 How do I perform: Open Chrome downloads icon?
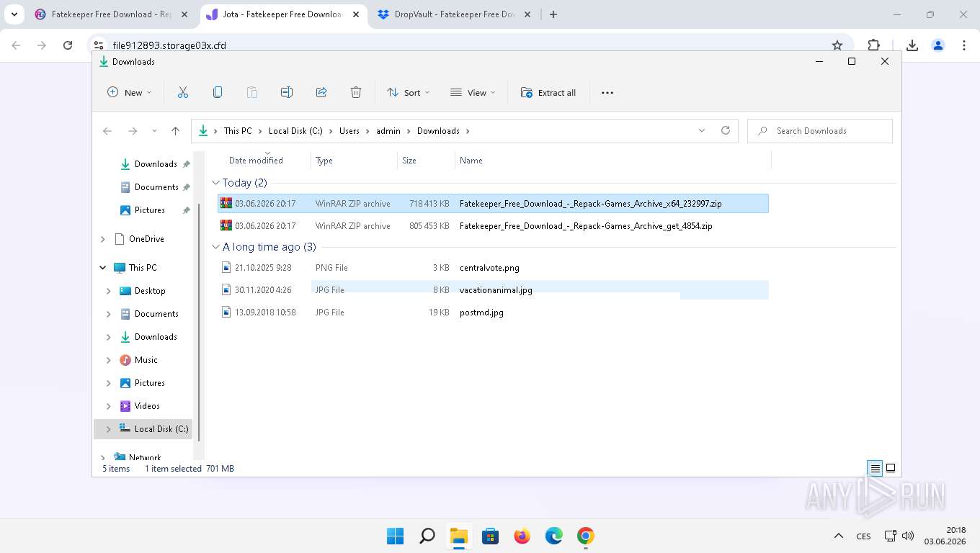[x=912, y=45]
